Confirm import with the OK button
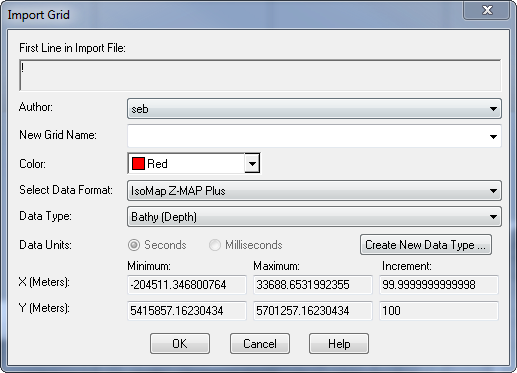The image size is (517, 373). tap(180, 343)
